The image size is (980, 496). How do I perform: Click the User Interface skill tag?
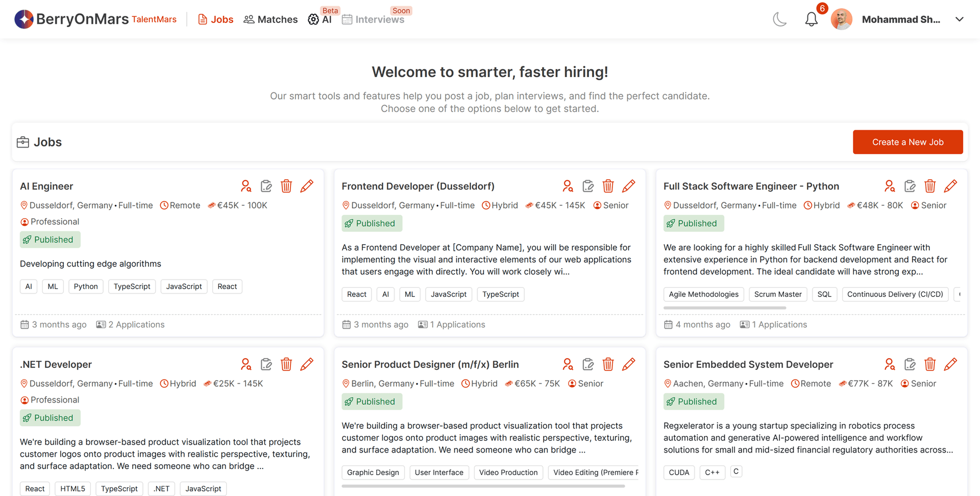[439, 473]
